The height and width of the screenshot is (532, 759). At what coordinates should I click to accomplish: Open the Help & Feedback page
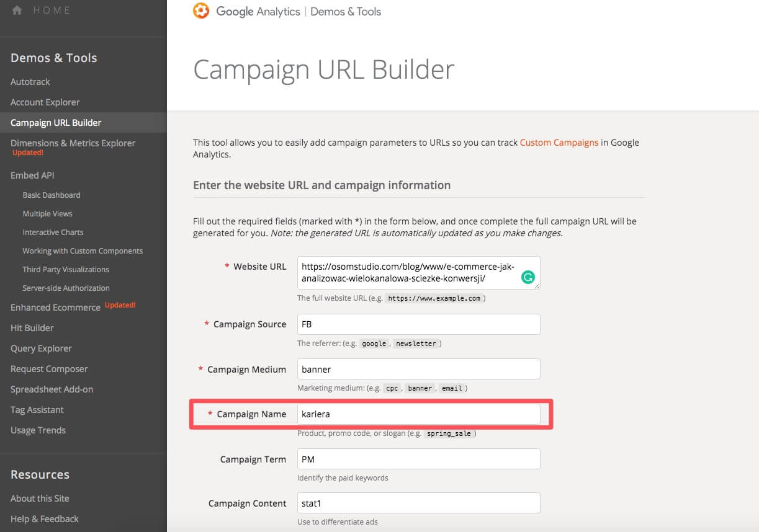[x=45, y=518]
